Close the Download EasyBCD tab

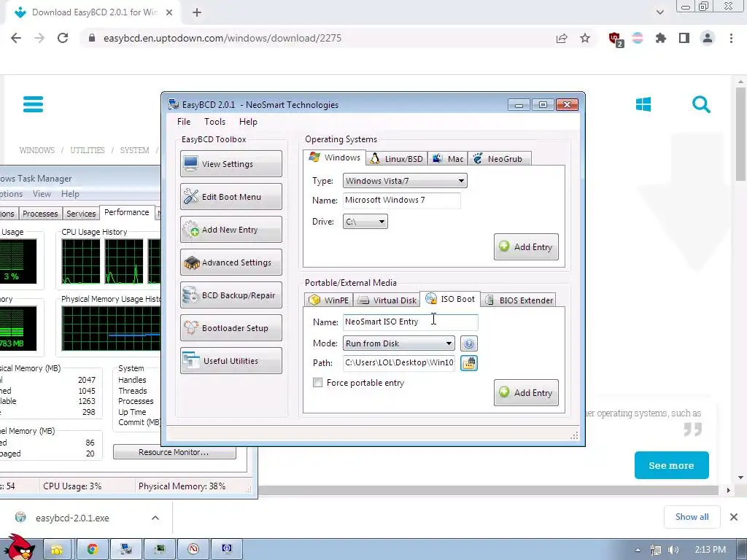point(169,12)
